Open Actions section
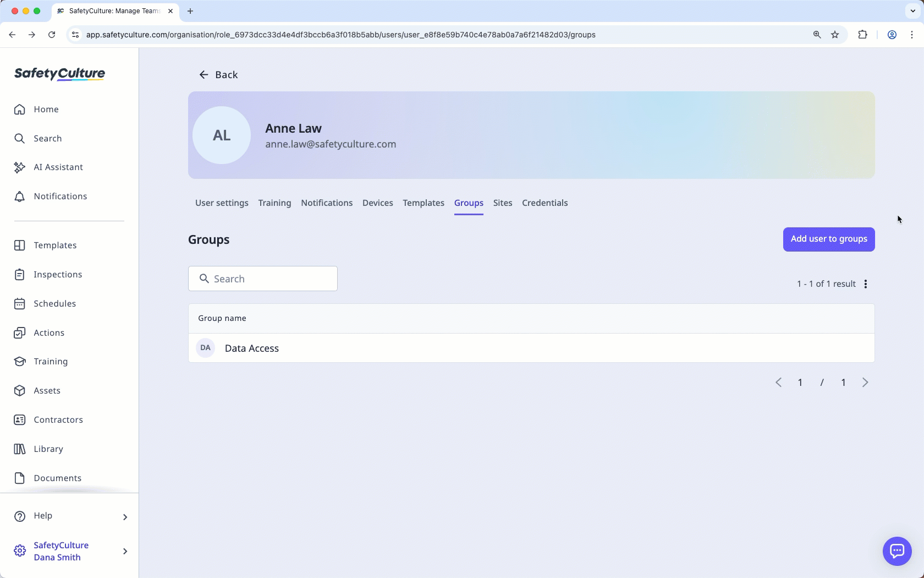Viewport: 924px width, 578px height. (x=39, y=333)
